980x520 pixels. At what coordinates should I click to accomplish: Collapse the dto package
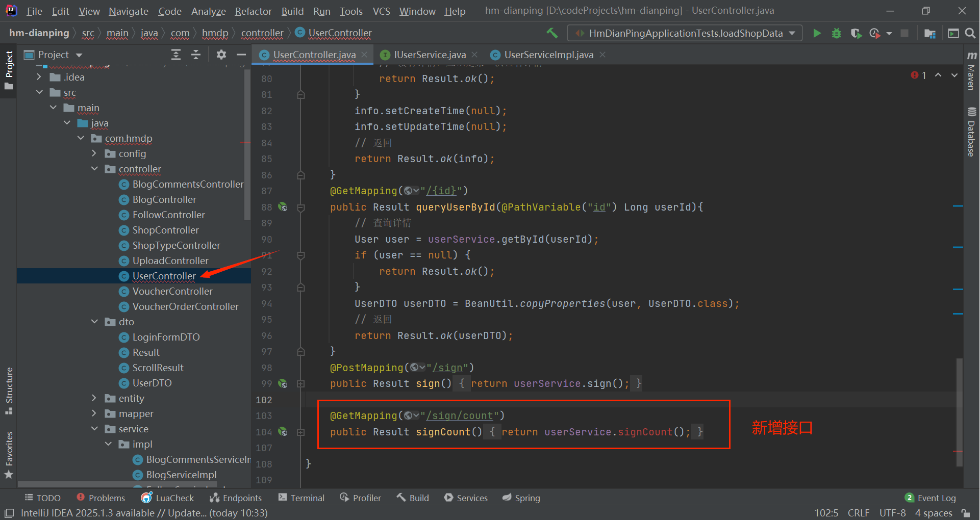click(x=94, y=322)
